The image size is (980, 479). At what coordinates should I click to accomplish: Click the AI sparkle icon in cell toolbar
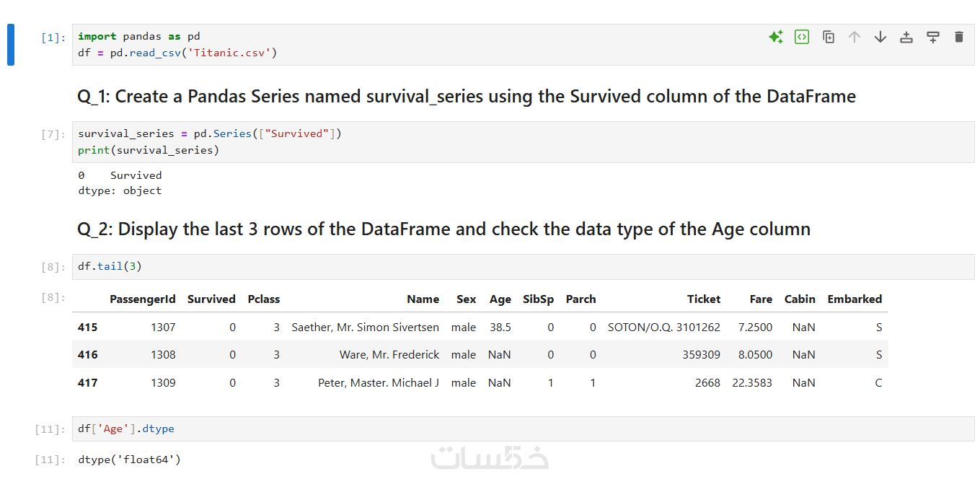coord(776,37)
